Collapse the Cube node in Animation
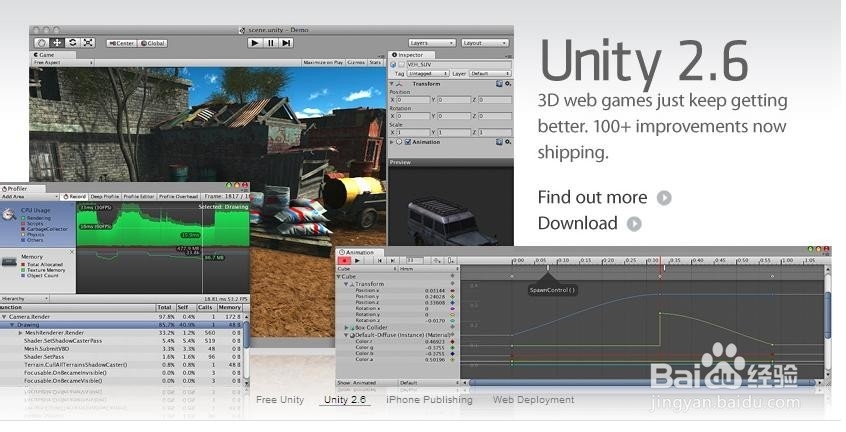 coord(339,277)
